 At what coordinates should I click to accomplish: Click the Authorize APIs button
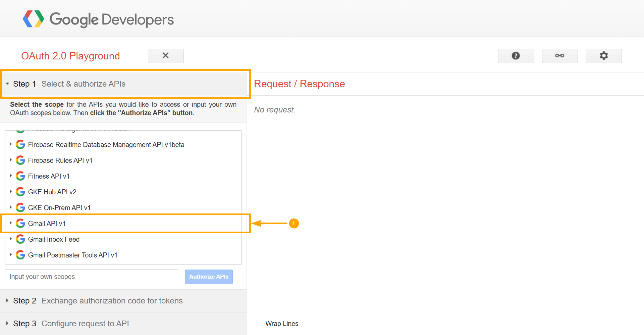point(208,277)
